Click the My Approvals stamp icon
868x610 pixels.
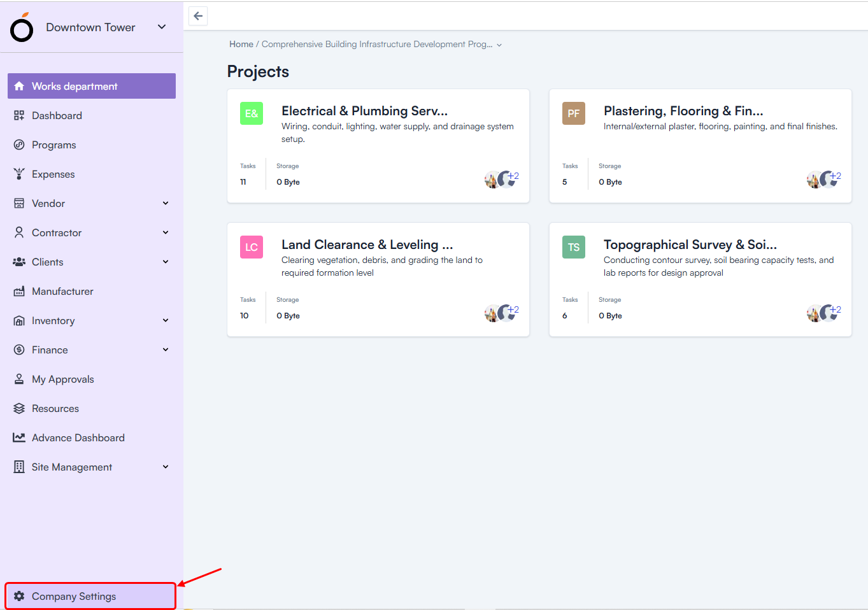19,379
